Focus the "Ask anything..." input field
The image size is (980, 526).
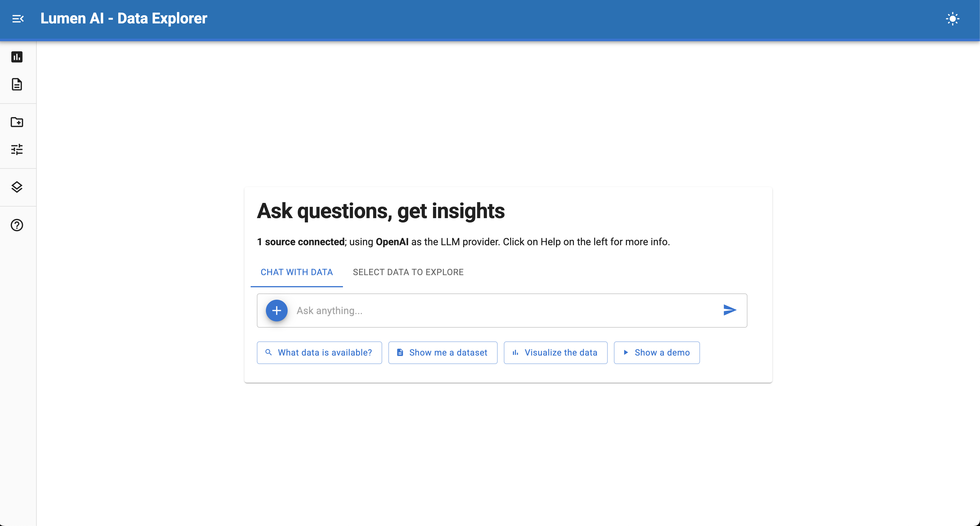tap(502, 311)
